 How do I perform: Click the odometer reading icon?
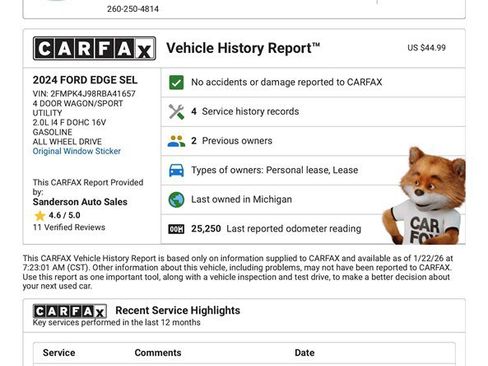(176, 229)
